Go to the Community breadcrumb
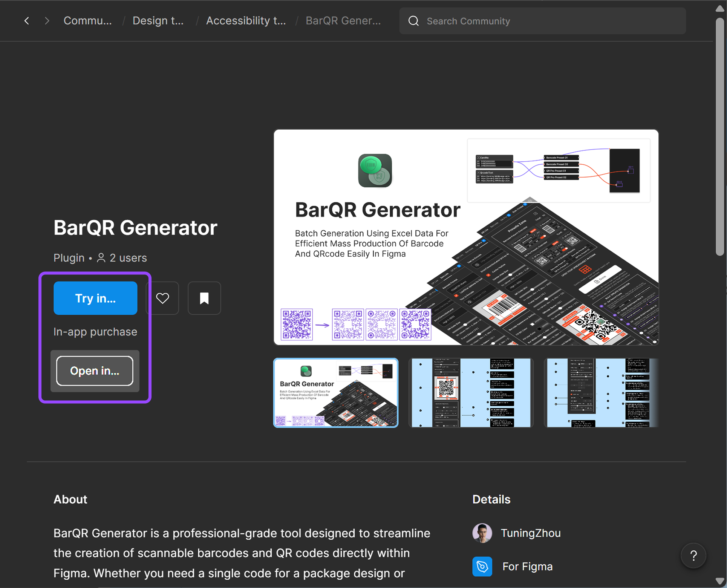Screen dimensions: 727x588 tap(87, 21)
